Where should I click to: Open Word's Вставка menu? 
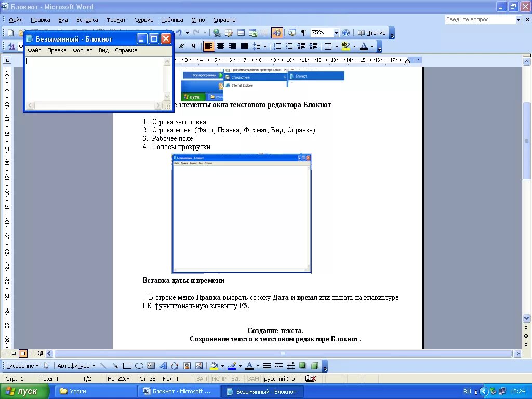(87, 20)
